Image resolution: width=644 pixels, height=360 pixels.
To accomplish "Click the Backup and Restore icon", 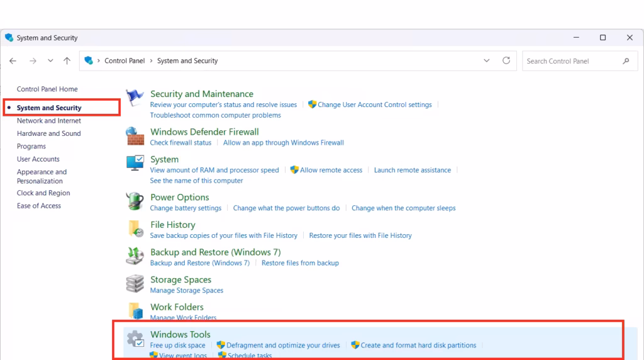I will (x=135, y=256).
